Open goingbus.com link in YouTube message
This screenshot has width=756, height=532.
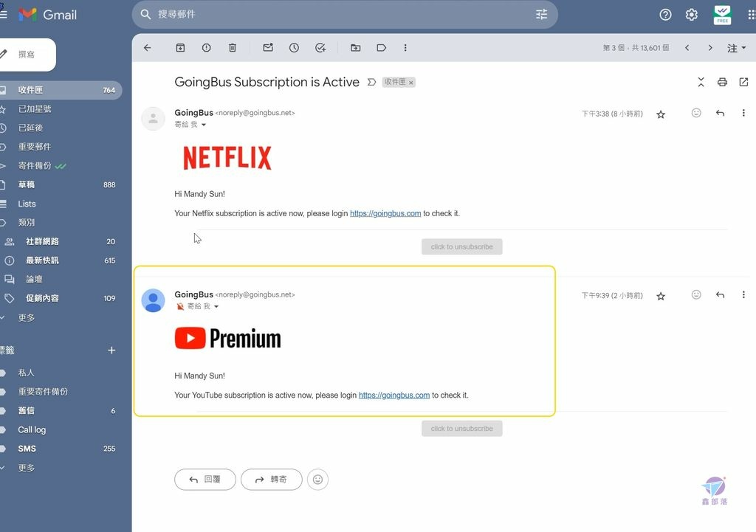pyautogui.click(x=394, y=395)
